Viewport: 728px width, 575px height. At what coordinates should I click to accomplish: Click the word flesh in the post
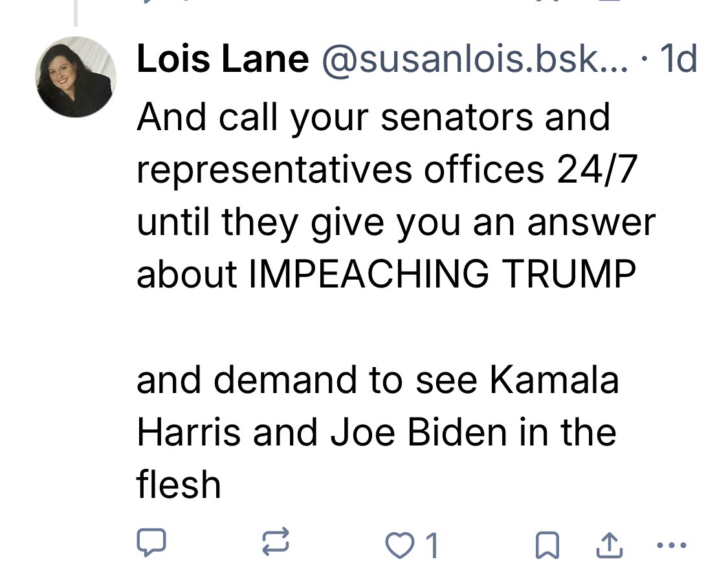179,484
